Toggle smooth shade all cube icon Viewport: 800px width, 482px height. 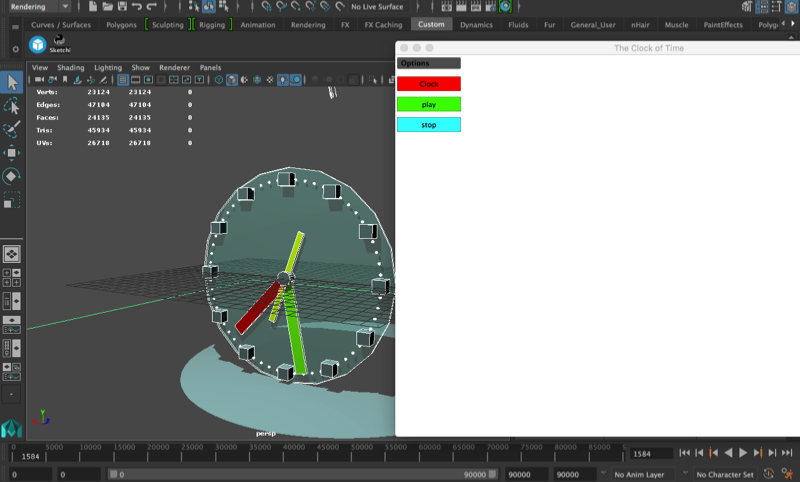click(232, 80)
